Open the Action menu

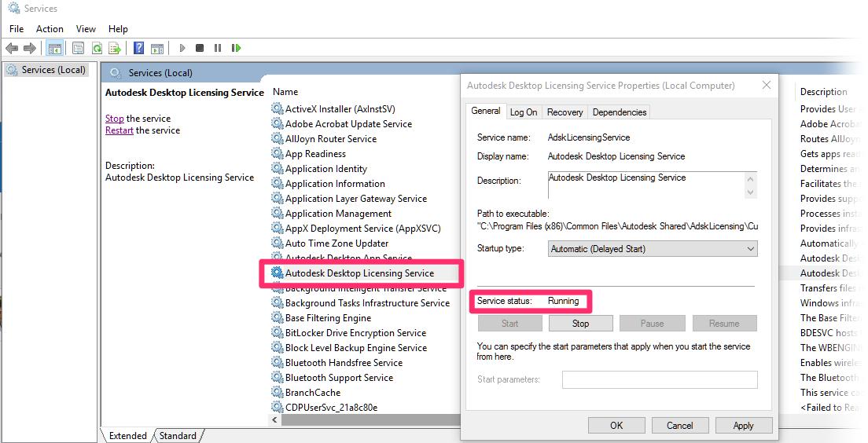click(50, 29)
